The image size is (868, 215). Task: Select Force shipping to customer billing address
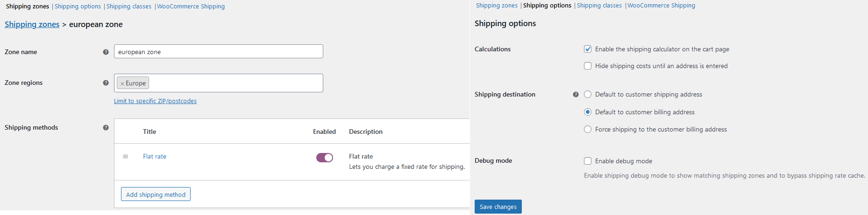point(588,129)
